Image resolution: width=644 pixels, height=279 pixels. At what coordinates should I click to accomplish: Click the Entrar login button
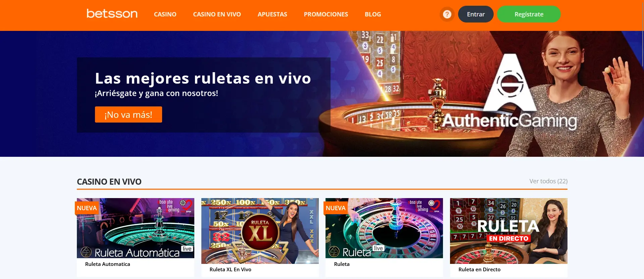point(476,14)
